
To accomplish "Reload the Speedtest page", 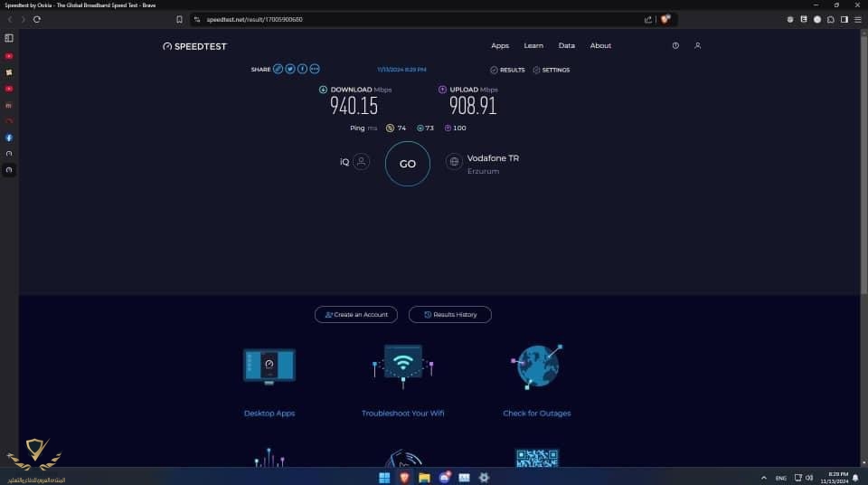I will click(36, 19).
